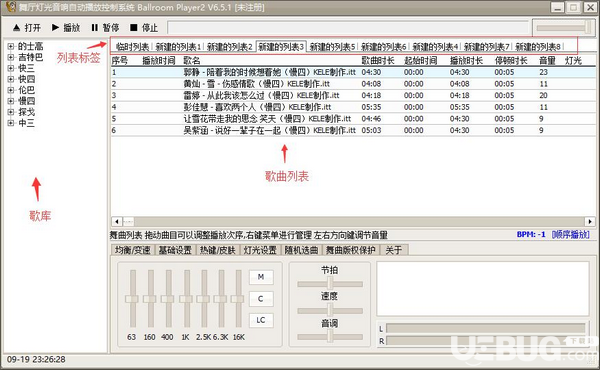This screenshot has height=370, width=600.
Task: Pause playback with the 暂停 button
Action: click(x=105, y=28)
